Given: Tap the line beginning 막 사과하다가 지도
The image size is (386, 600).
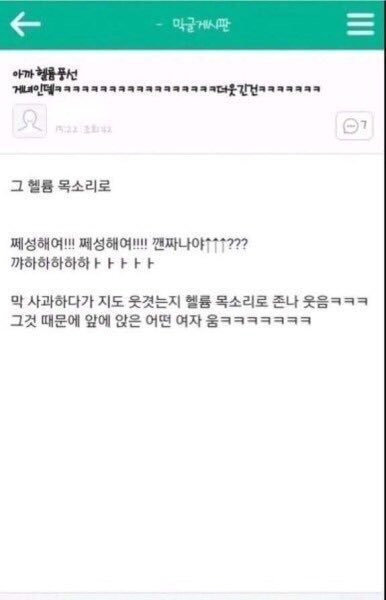Looking at the screenshot, I should (x=189, y=302).
